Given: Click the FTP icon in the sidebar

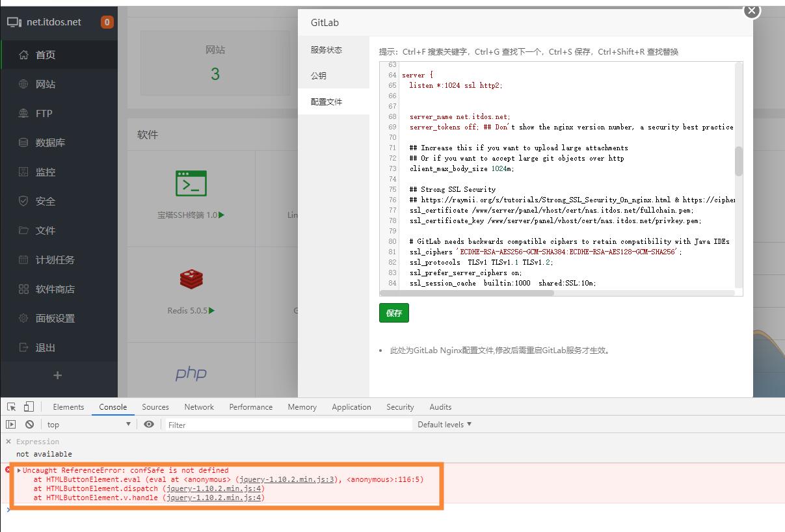Looking at the screenshot, I should [23, 113].
